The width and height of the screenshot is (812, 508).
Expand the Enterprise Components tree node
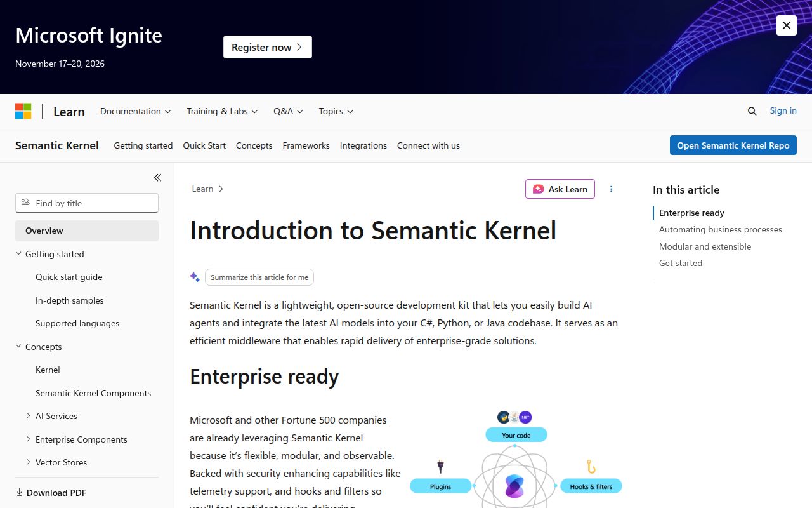29,439
